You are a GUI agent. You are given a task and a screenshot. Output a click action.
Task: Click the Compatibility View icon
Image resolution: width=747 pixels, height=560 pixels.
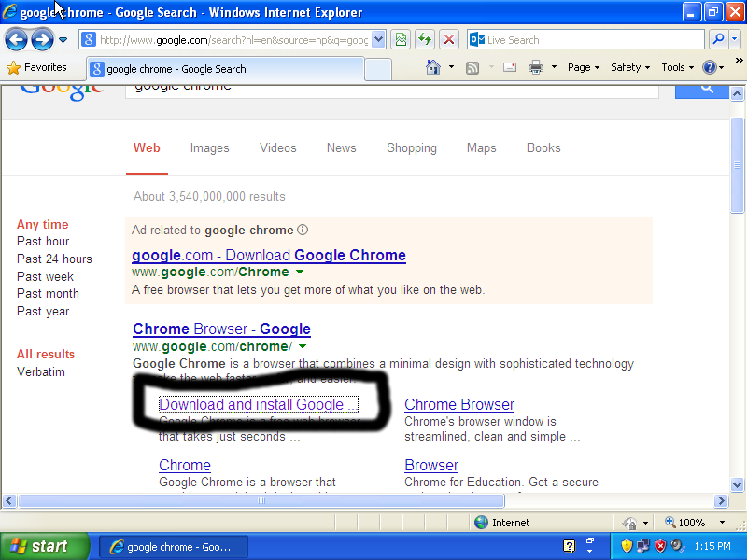tap(402, 40)
